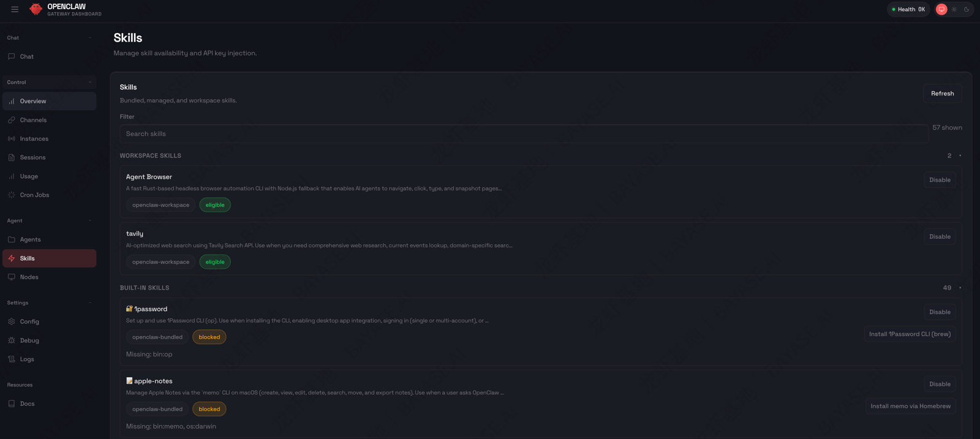The width and height of the screenshot is (980, 439).
Task: Click the OpenClaw red logo
Action: 36,9
